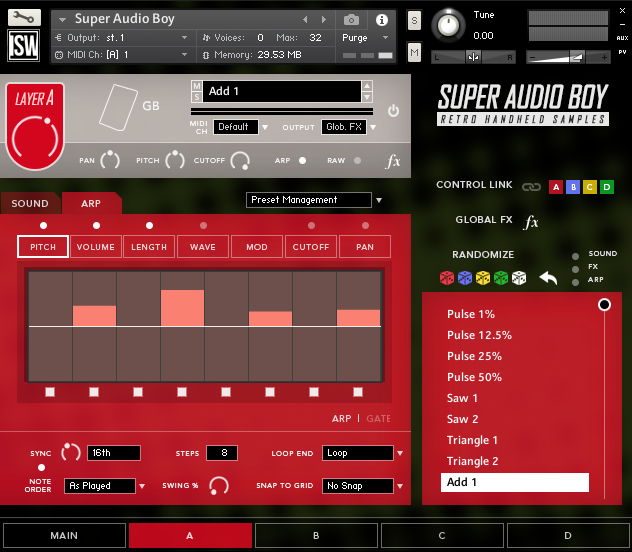Open the instrument info icon
The image size is (632, 552).
(x=381, y=19)
